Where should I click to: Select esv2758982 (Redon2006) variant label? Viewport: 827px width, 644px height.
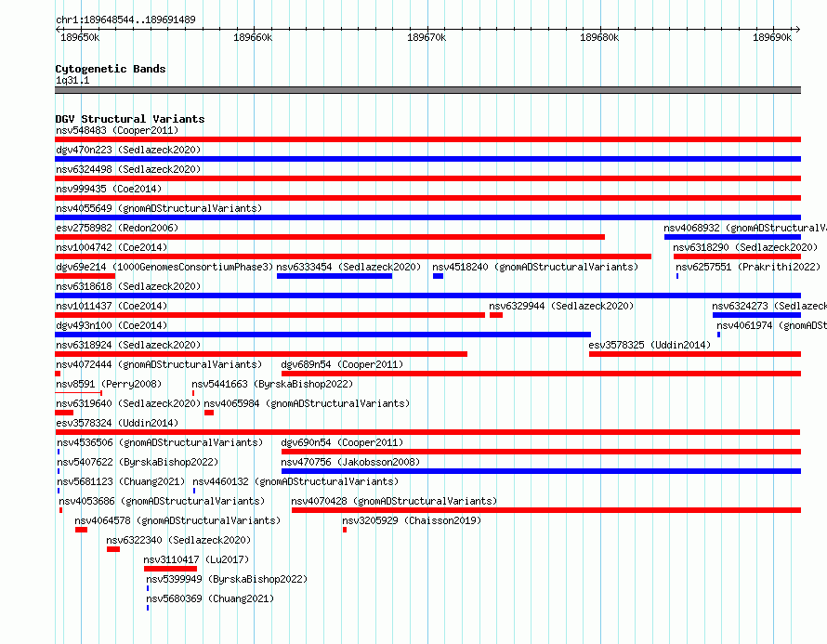(x=117, y=228)
